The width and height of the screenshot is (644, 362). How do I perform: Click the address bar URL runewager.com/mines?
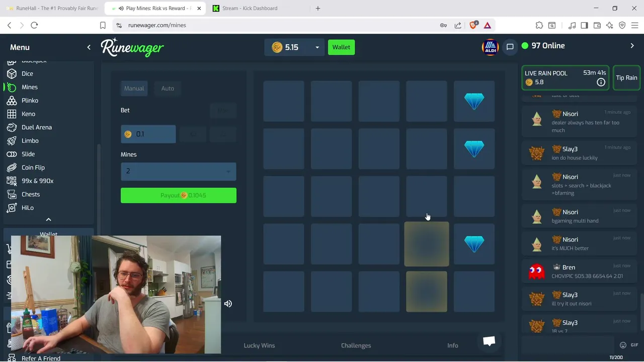[x=157, y=25]
